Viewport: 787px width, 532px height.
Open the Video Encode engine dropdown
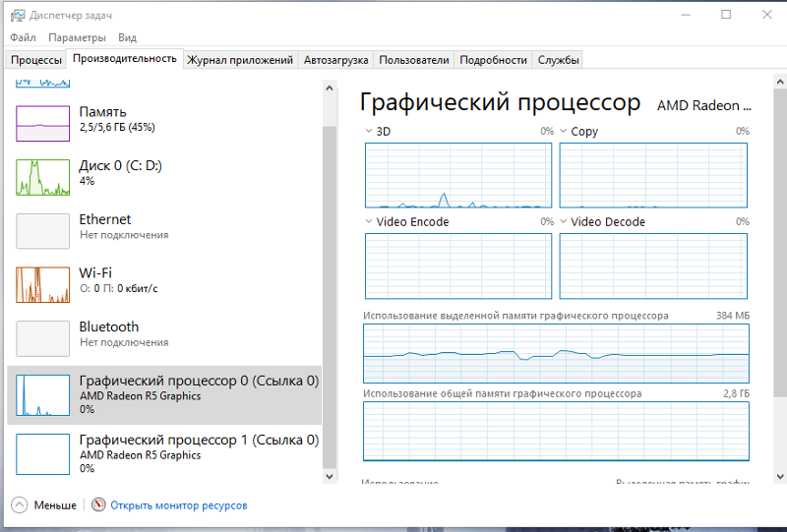(x=369, y=221)
